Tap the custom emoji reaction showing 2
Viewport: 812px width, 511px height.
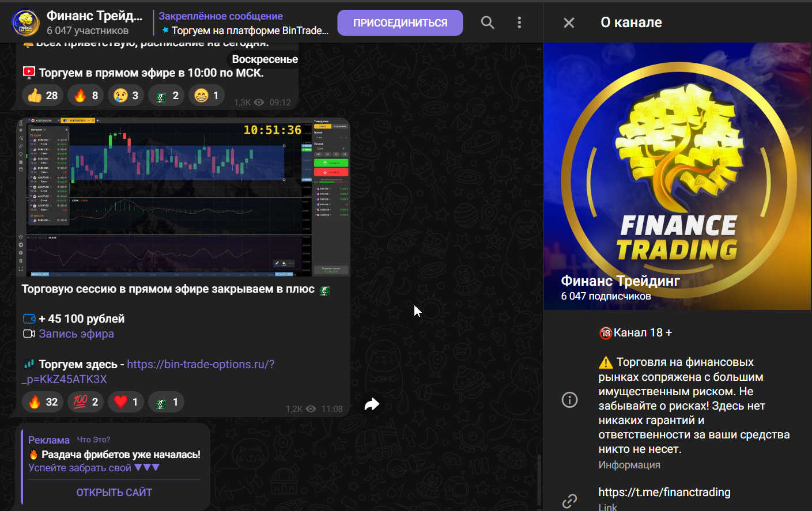[x=167, y=95]
